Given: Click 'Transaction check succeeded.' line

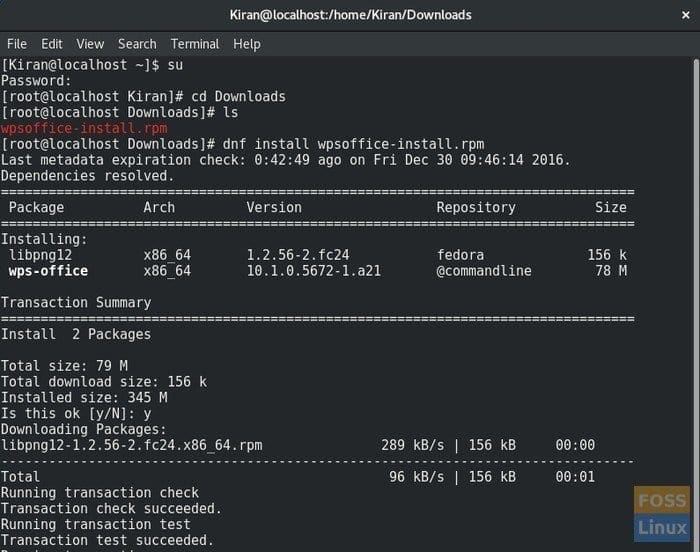Looking at the screenshot, I should (x=112, y=509).
